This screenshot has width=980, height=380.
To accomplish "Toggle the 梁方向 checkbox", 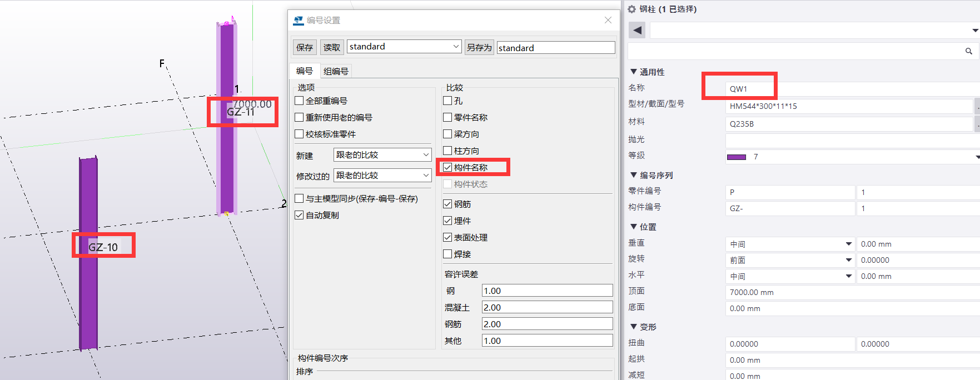I will (x=447, y=134).
